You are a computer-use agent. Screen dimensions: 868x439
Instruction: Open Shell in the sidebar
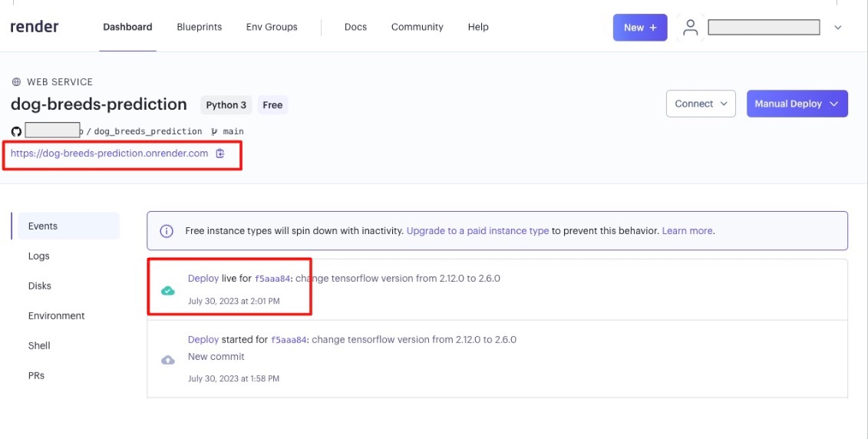[39, 345]
